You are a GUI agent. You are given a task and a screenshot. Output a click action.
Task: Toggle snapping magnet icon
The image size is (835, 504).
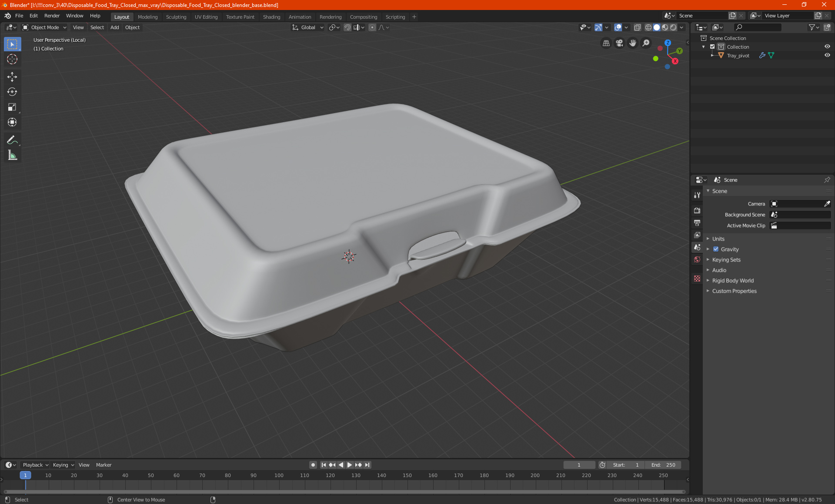tap(347, 27)
